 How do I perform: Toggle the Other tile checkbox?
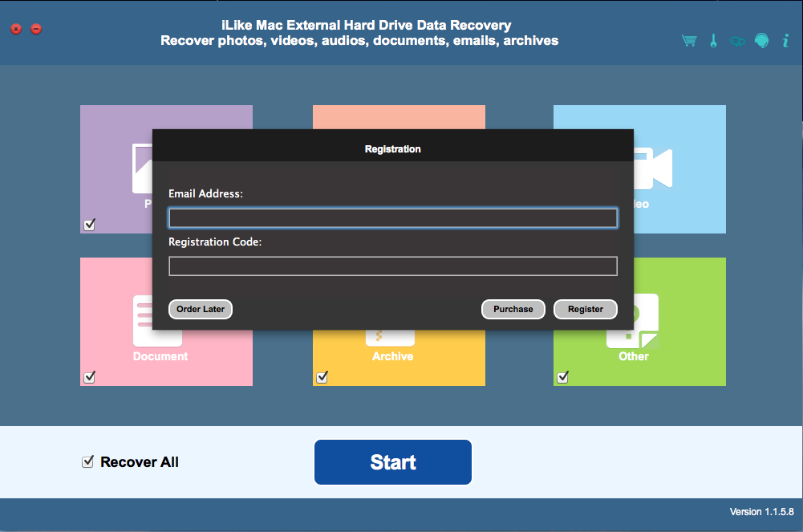tap(563, 376)
